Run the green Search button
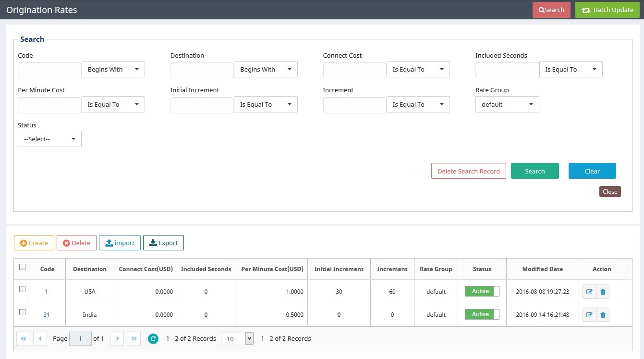This screenshot has width=644, height=359. point(535,171)
